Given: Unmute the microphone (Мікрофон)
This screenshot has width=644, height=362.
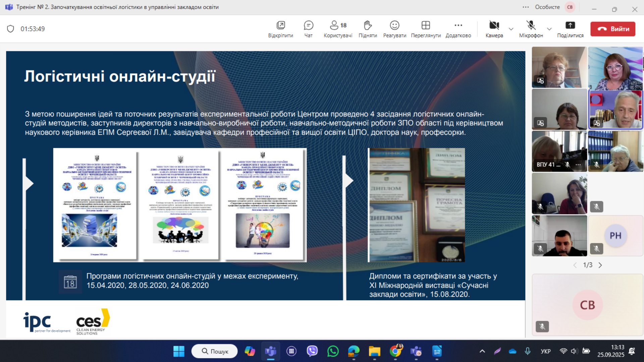Looking at the screenshot, I should tap(531, 29).
